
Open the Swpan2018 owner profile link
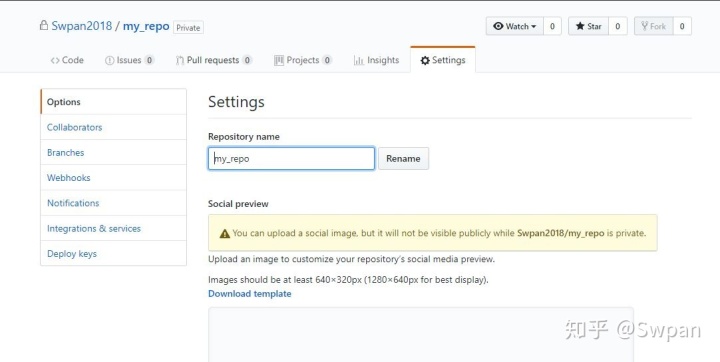coord(81,26)
